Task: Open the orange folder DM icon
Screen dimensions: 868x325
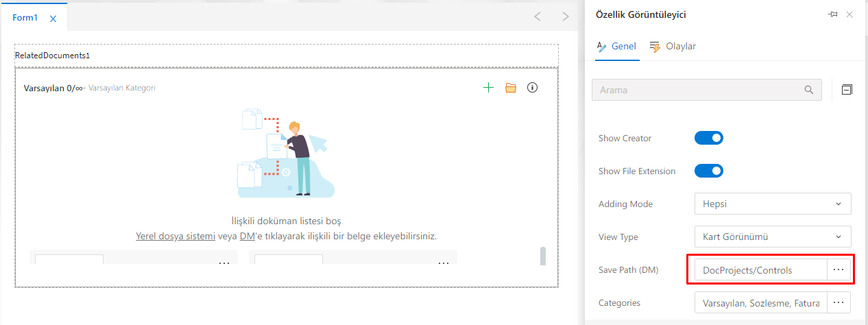Action: [510, 88]
